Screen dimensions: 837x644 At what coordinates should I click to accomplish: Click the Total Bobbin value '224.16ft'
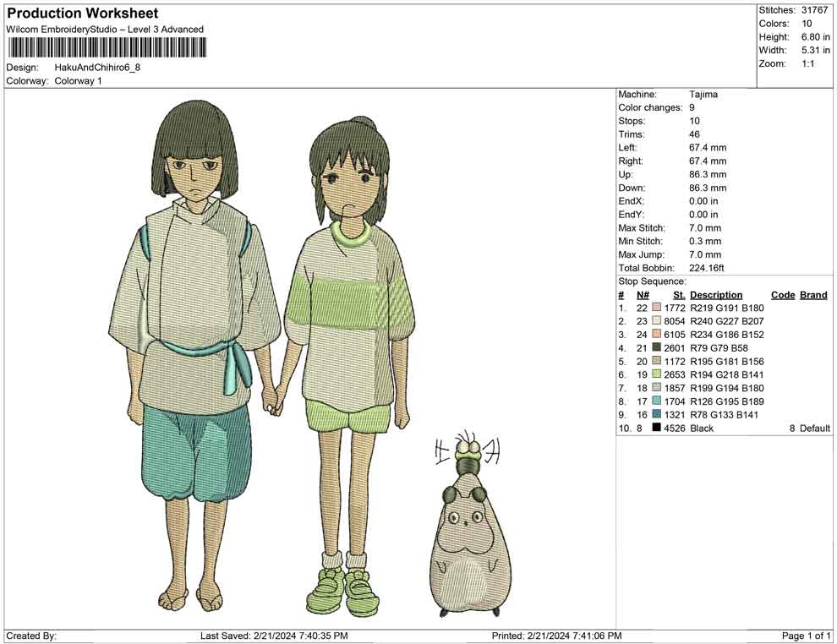click(707, 268)
